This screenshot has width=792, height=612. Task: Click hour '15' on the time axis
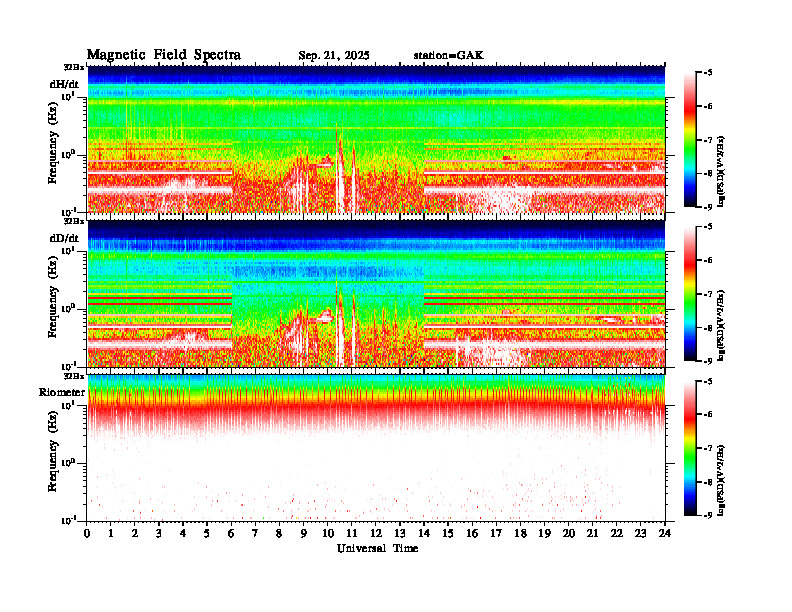pyautogui.click(x=448, y=534)
